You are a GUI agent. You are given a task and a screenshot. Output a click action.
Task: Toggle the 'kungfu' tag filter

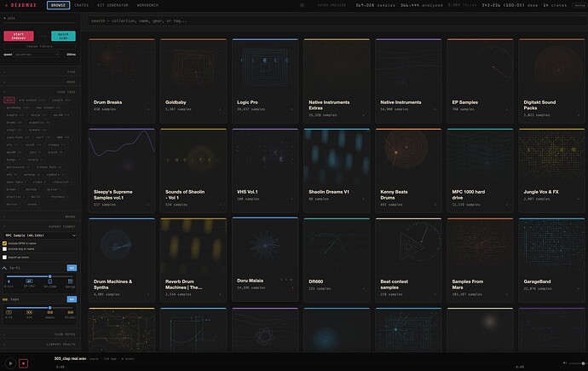(x=15, y=115)
